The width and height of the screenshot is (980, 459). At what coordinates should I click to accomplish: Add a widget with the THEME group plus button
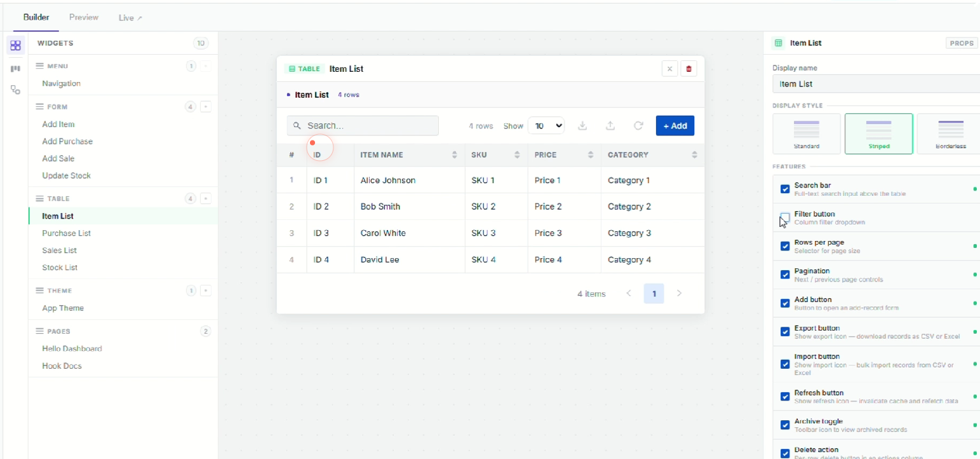click(x=205, y=291)
